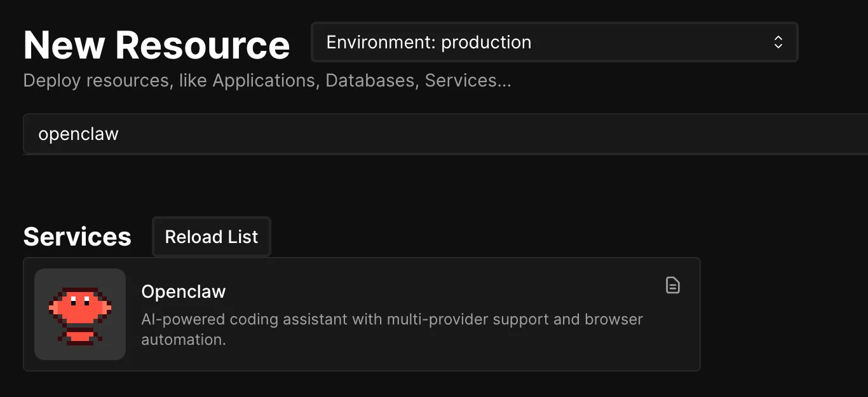Click the Openclaw AI-powered coding assistant description

click(391, 319)
